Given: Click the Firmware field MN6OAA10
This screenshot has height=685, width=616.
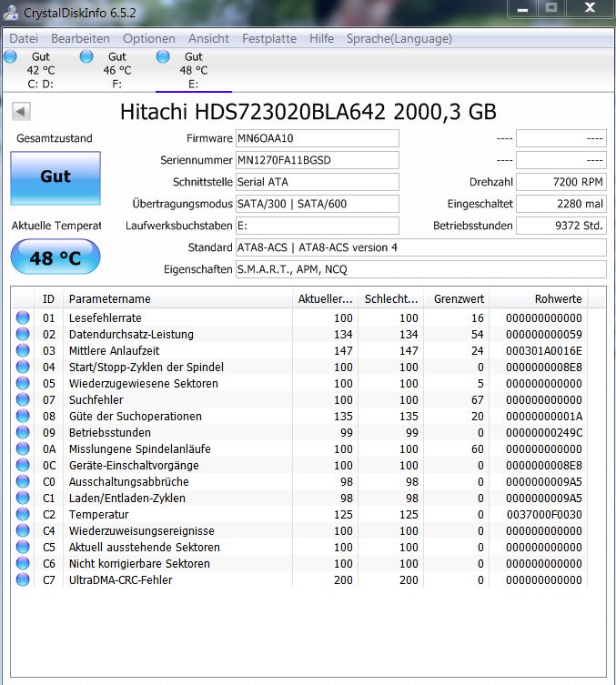Looking at the screenshot, I should (x=318, y=138).
